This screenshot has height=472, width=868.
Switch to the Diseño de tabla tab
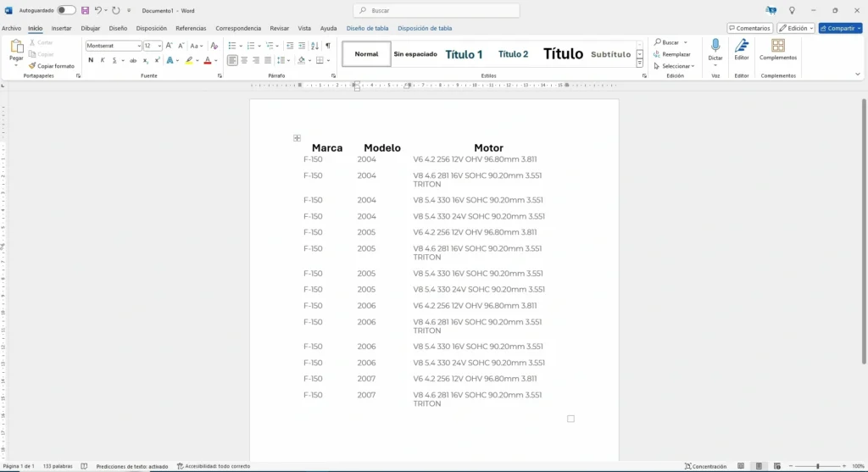tap(367, 28)
